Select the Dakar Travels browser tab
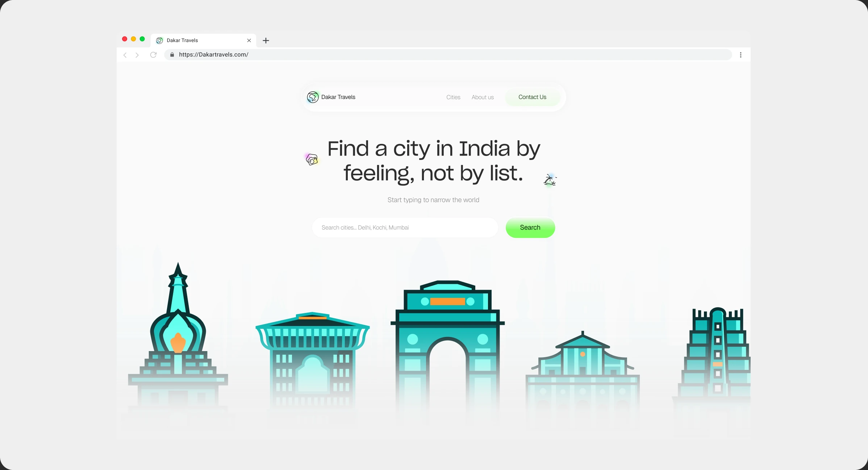 [203, 40]
